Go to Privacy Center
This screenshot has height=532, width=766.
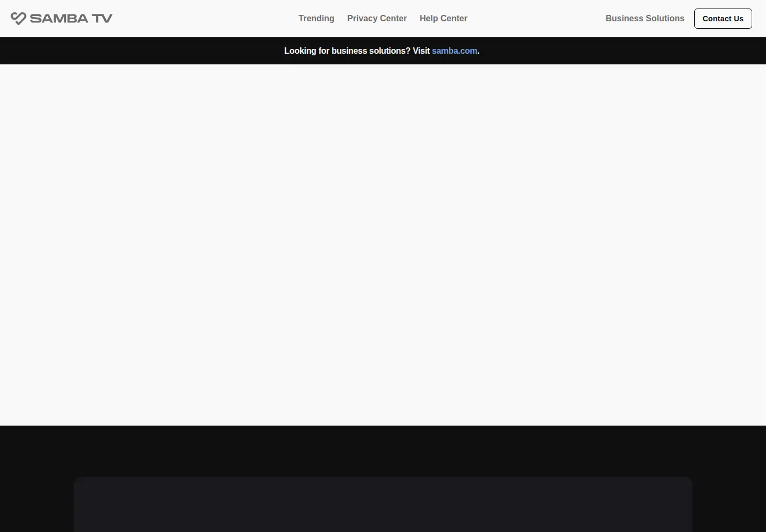(x=377, y=18)
